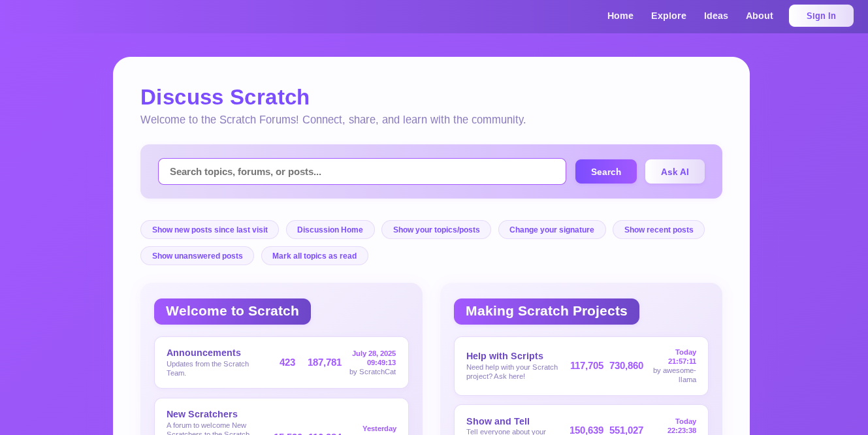
Task: Click the Ask AI button
Action: [674, 172]
